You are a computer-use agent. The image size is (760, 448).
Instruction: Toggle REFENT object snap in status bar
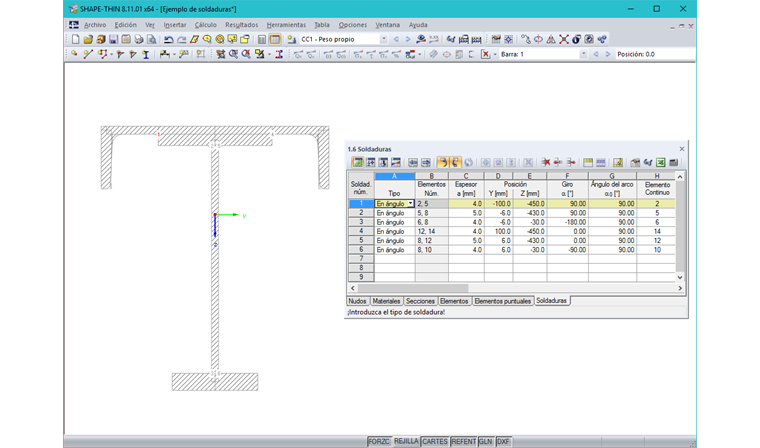(463, 441)
